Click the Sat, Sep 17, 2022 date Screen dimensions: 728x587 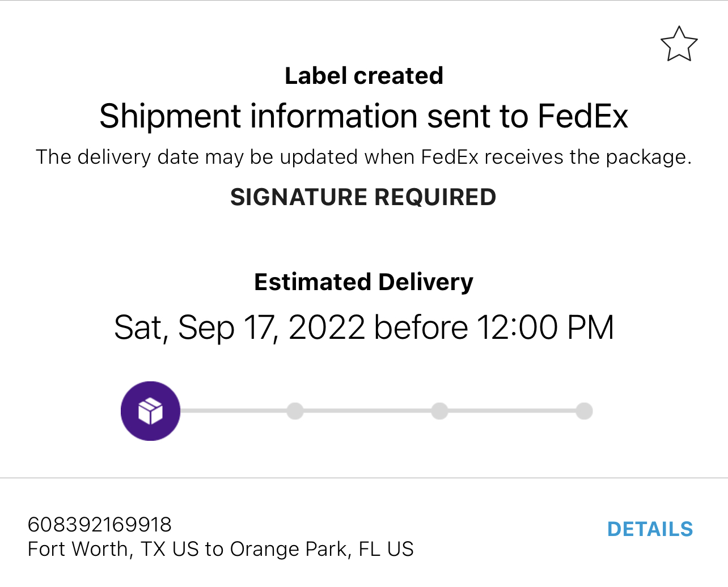[239, 327]
